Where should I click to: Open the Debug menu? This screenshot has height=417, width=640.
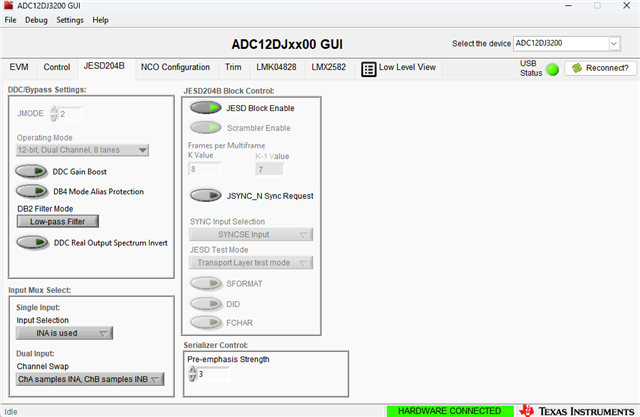coord(36,20)
